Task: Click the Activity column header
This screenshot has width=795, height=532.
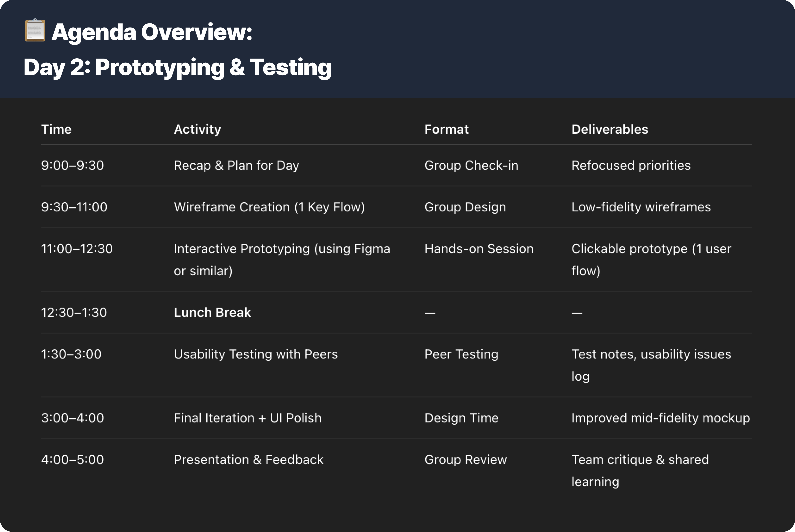Action: coord(197,129)
